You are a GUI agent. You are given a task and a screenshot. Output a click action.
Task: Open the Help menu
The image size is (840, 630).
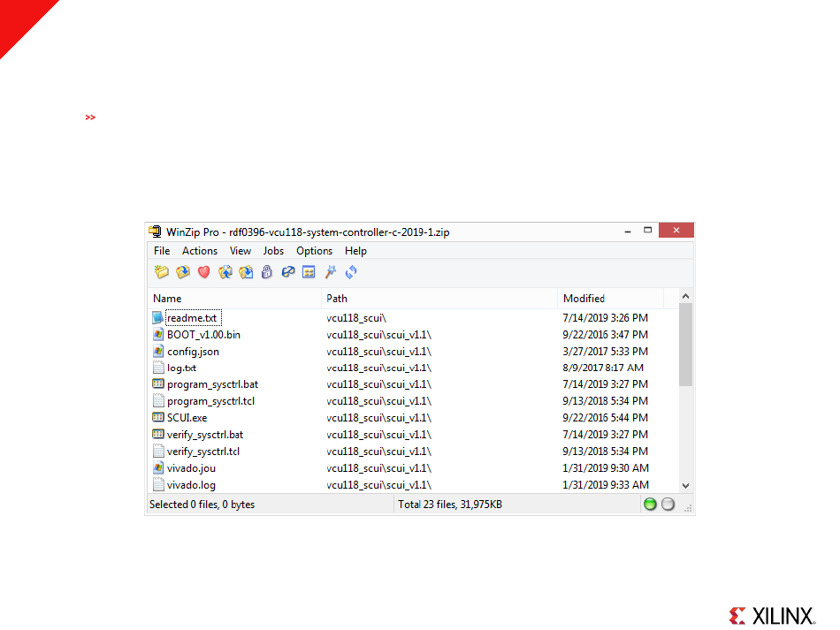pos(355,251)
